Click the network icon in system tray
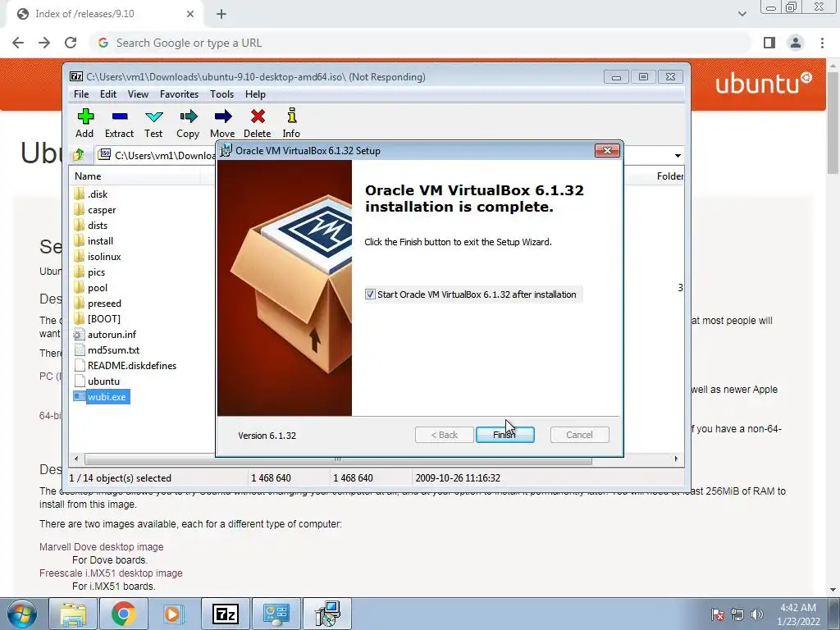Screen dimensions: 840x630 (x=737, y=614)
